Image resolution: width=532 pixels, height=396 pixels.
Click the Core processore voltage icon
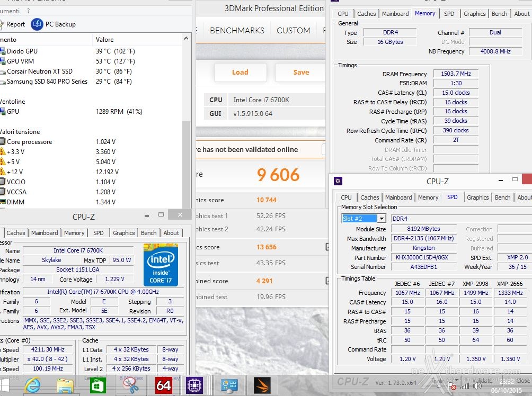point(3,142)
